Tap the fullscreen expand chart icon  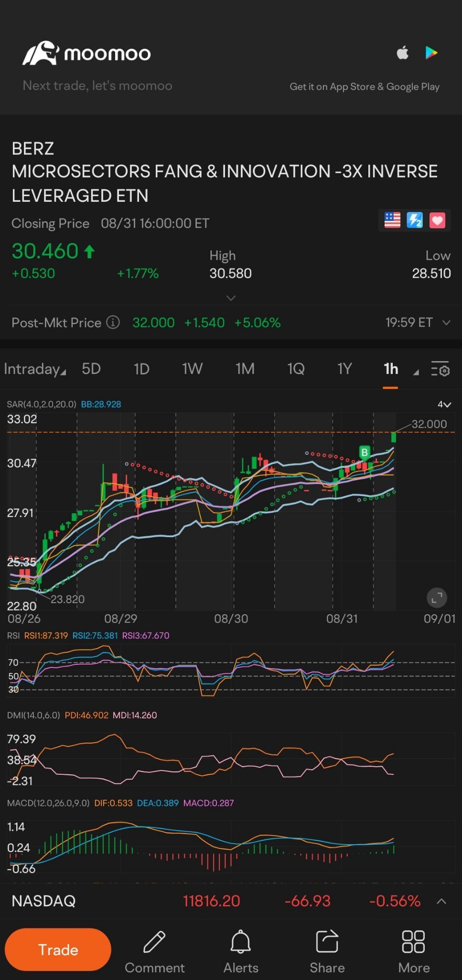tap(437, 597)
